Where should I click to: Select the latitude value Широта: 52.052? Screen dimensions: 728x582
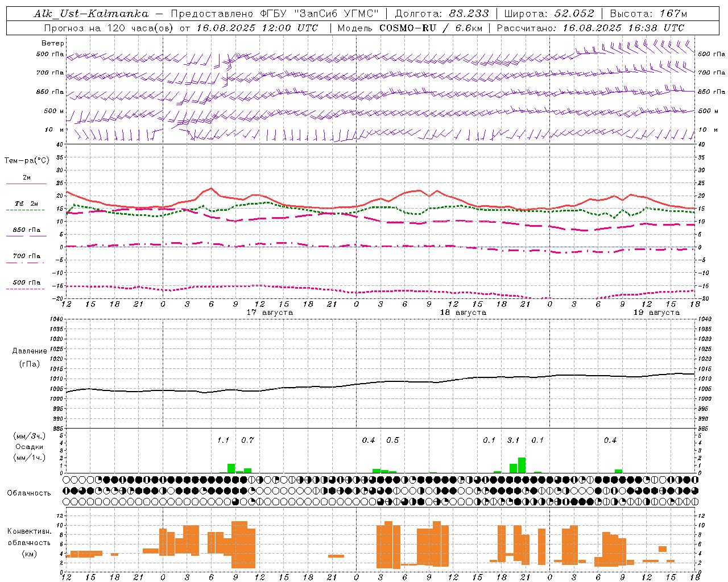pyautogui.click(x=549, y=14)
